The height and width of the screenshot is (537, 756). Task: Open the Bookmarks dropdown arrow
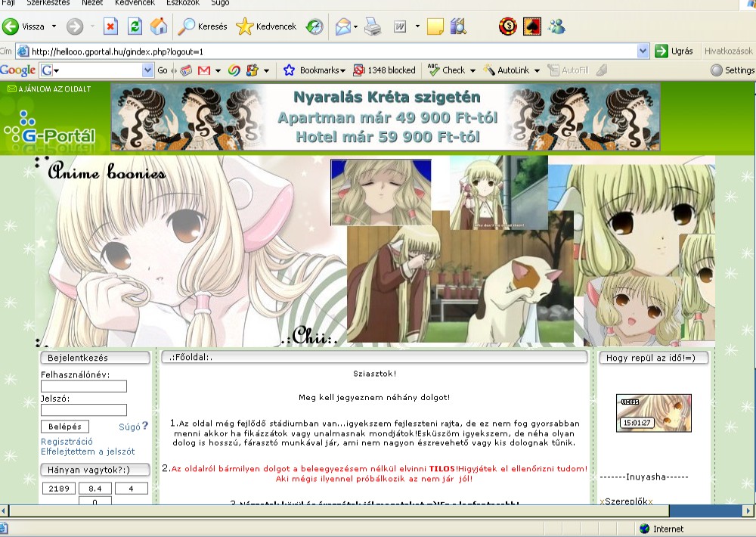(342, 71)
